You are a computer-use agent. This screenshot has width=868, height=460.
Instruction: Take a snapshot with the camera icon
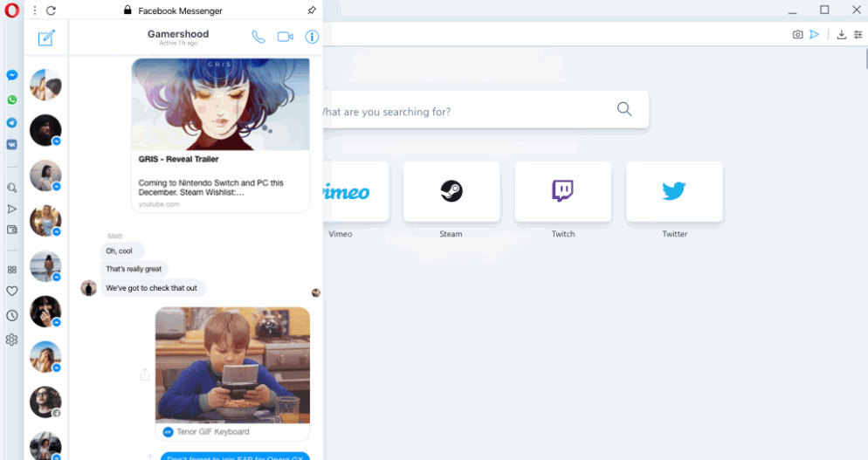[797, 34]
